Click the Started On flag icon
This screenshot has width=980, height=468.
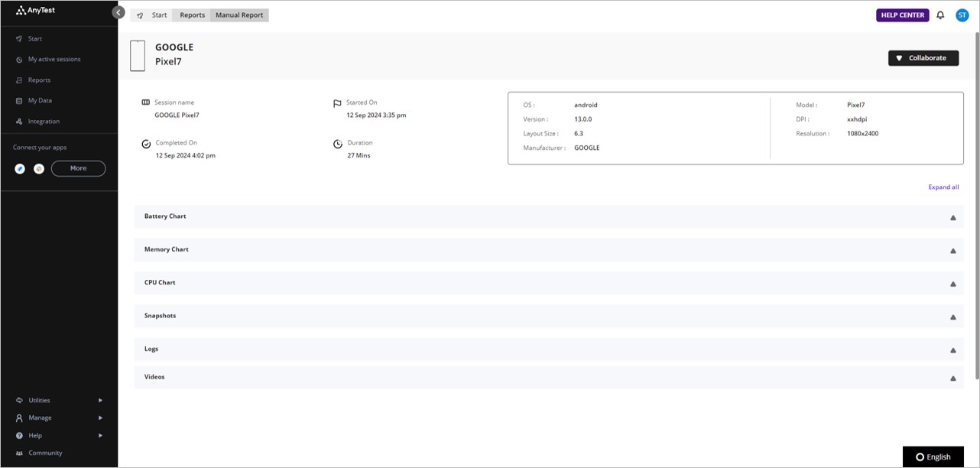click(337, 103)
